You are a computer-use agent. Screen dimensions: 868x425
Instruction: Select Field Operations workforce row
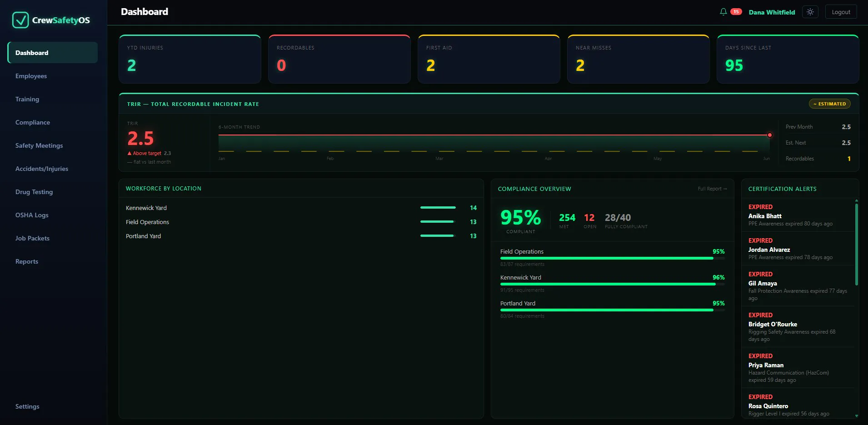pos(301,222)
